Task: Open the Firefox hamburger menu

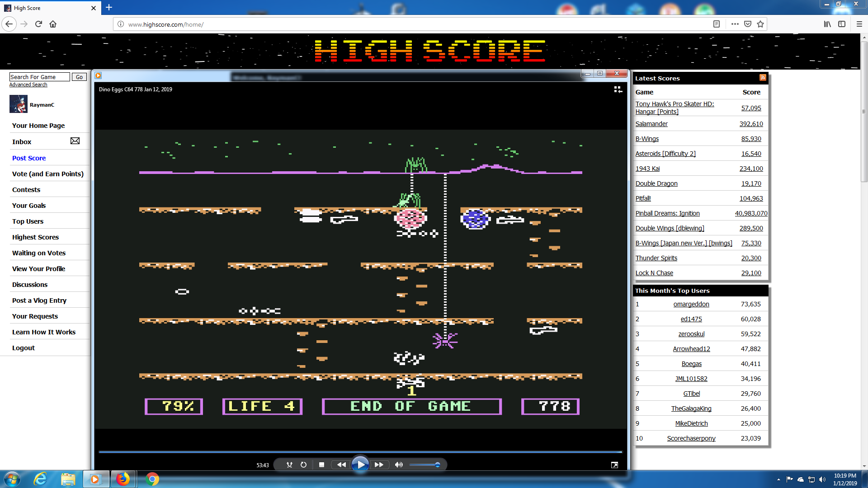Action: (859, 24)
